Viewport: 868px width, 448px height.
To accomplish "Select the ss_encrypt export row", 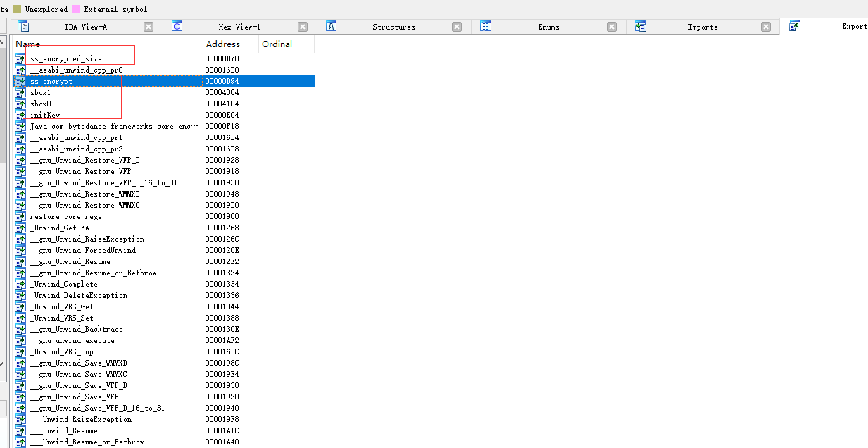I will click(163, 82).
